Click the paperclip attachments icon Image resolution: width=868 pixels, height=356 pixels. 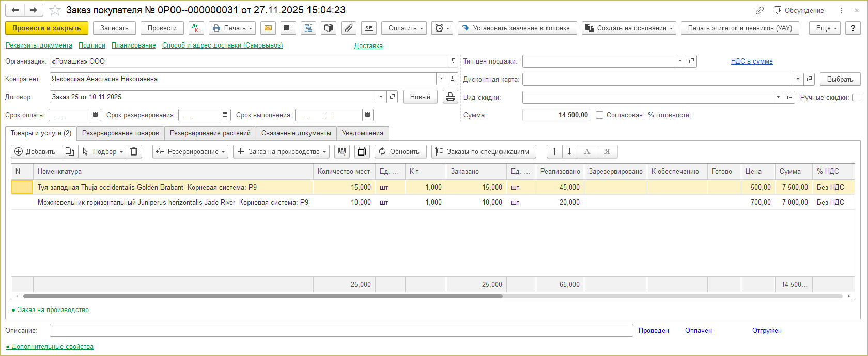(349, 28)
